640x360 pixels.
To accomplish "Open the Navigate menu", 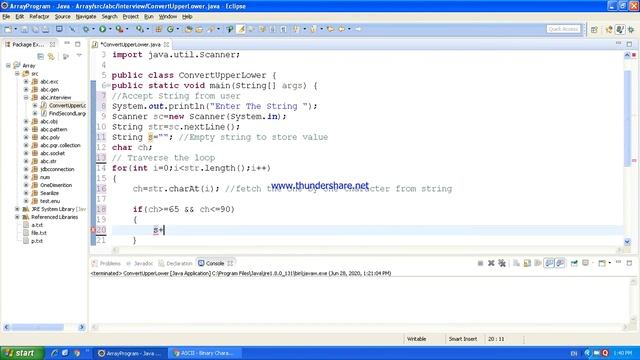I will pos(86,17).
